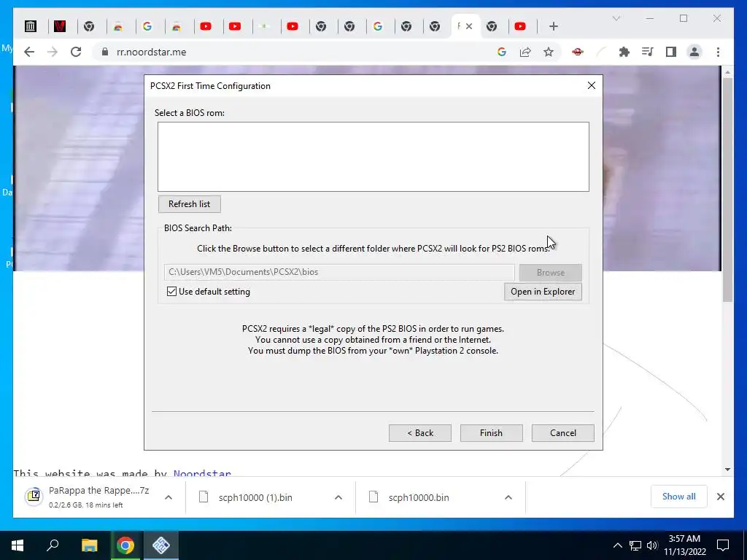This screenshot has height=560, width=747.
Task: Switch to Chrome via its taskbar icon
Action: tap(125, 545)
